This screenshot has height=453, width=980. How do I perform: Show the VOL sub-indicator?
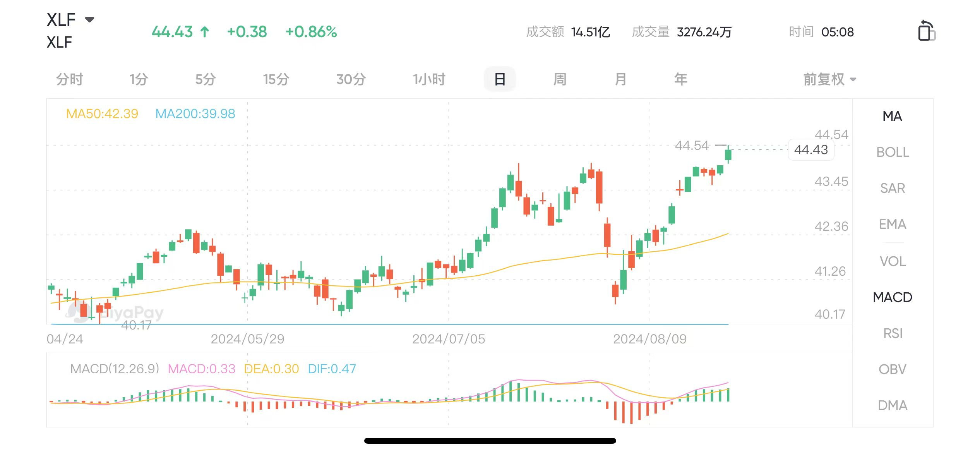click(x=893, y=261)
